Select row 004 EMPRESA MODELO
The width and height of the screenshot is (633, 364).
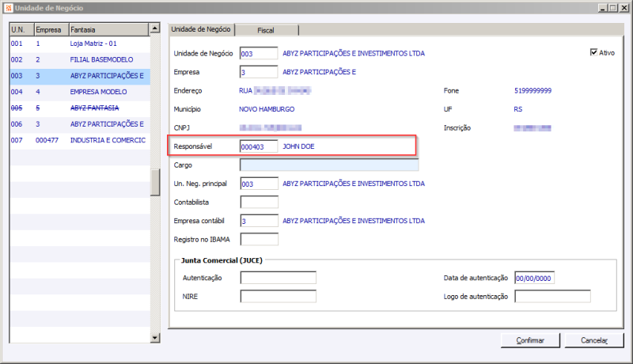[80, 92]
